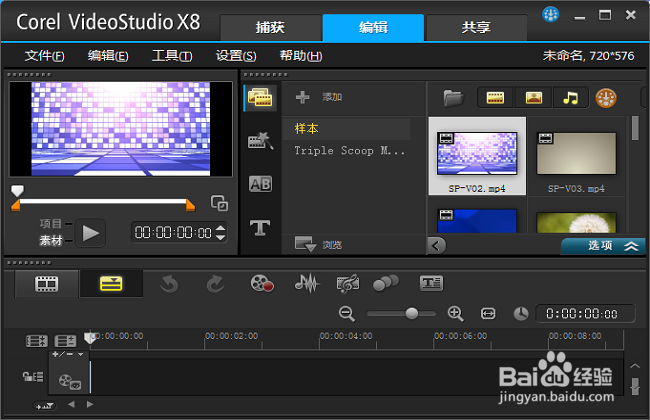Click the project duration 0:00:00:00 field
Screen dimensions: 650x420
585,313
